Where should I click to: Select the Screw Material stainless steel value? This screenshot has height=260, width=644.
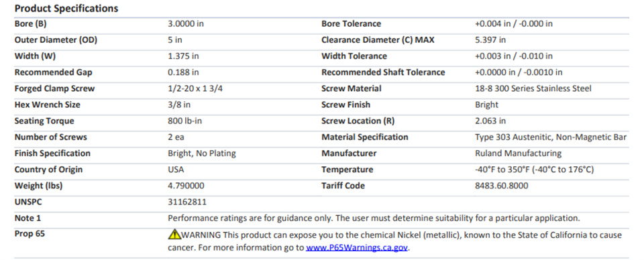(x=533, y=88)
